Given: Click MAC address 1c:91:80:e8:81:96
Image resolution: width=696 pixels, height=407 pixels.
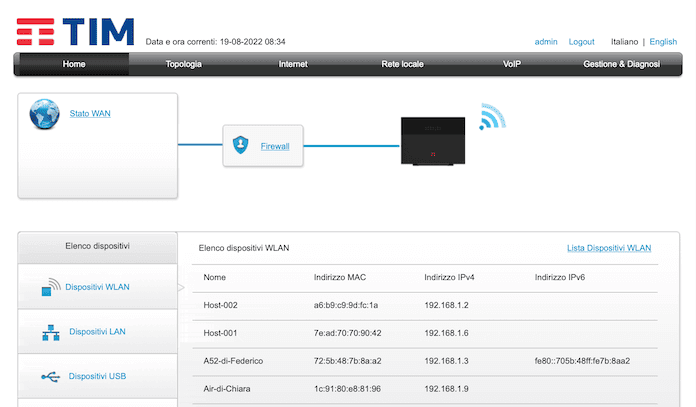Looking at the screenshot, I should coord(347,389).
